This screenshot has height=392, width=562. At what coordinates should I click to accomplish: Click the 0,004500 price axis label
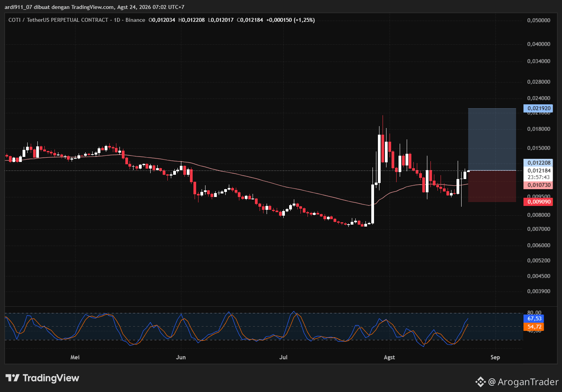click(x=539, y=276)
